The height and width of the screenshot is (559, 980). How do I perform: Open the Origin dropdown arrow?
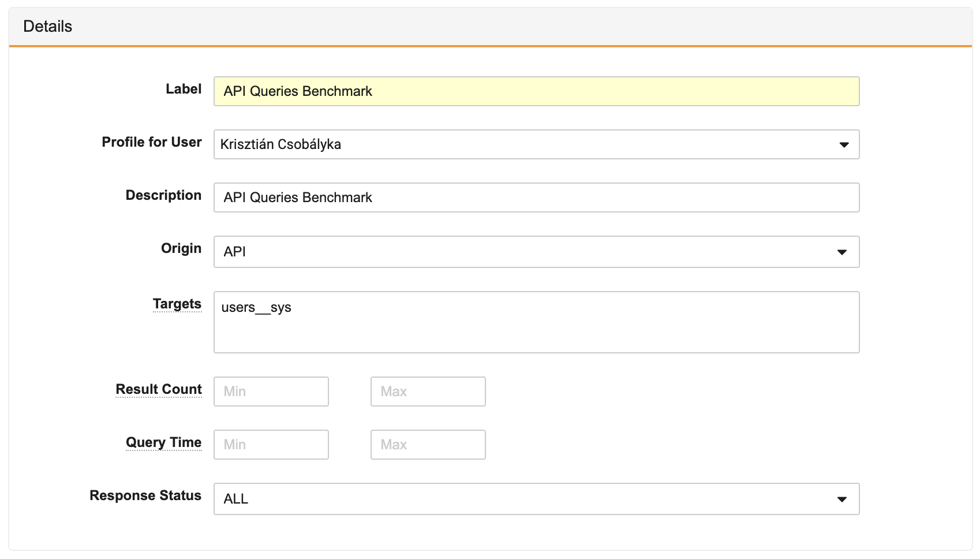point(841,252)
